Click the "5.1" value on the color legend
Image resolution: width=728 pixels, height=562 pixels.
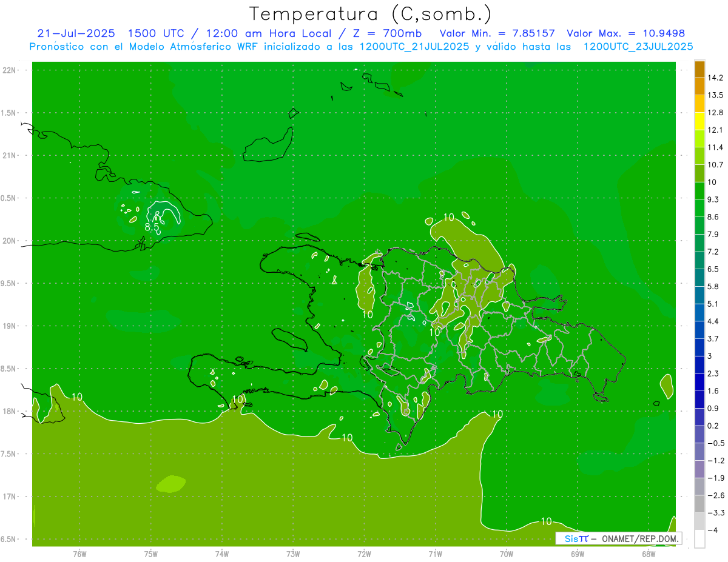713,304
